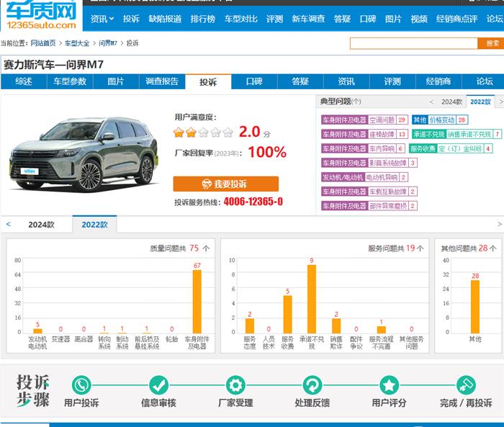
Task: Open the 座椅故障 13 issue tag
Action: [x=364, y=134]
